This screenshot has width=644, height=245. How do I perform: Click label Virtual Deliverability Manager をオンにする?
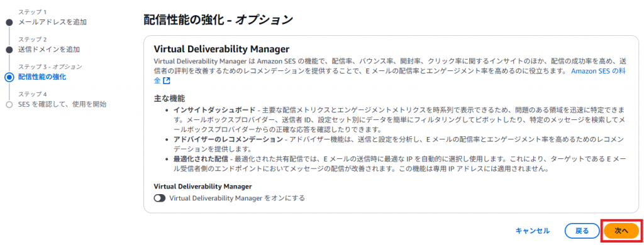[x=237, y=199]
